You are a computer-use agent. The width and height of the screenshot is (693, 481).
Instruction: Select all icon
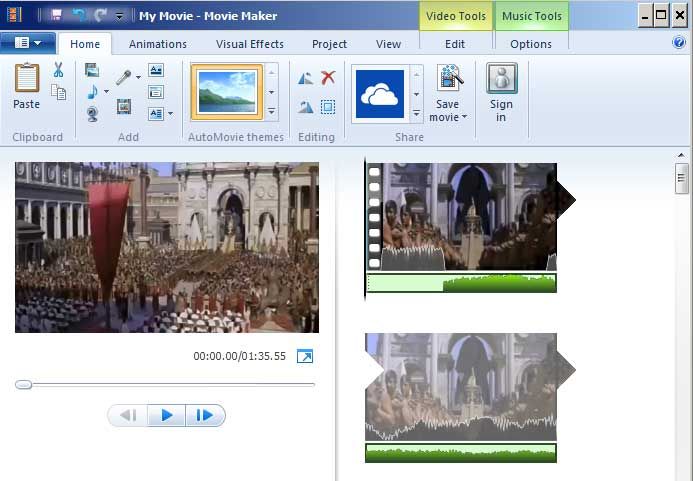(x=327, y=107)
